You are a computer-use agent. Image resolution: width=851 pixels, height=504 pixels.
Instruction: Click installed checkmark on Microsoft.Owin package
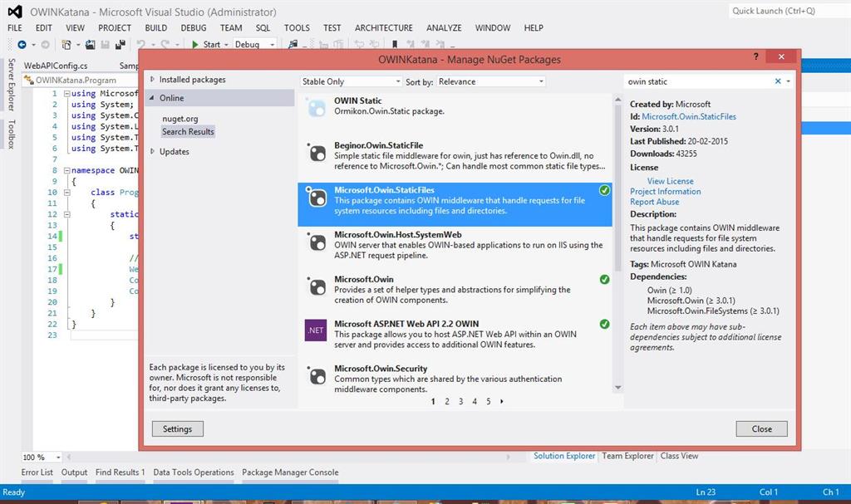604,279
